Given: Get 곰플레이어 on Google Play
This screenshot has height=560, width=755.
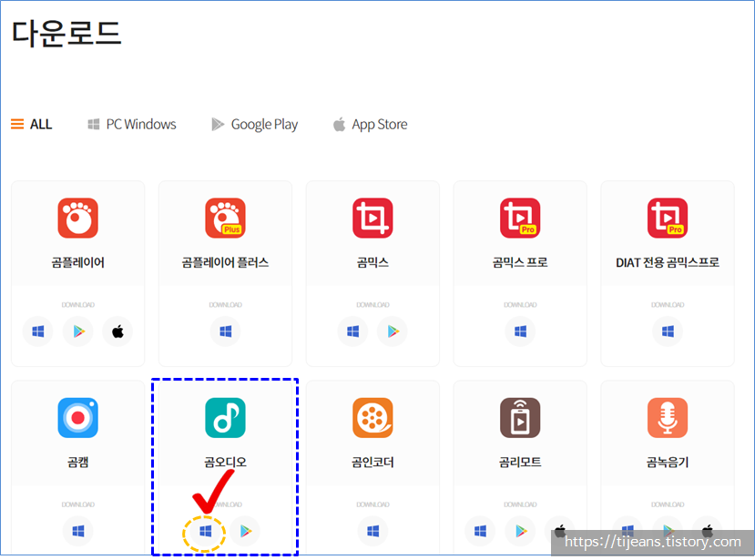Looking at the screenshot, I should (x=78, y=331).
